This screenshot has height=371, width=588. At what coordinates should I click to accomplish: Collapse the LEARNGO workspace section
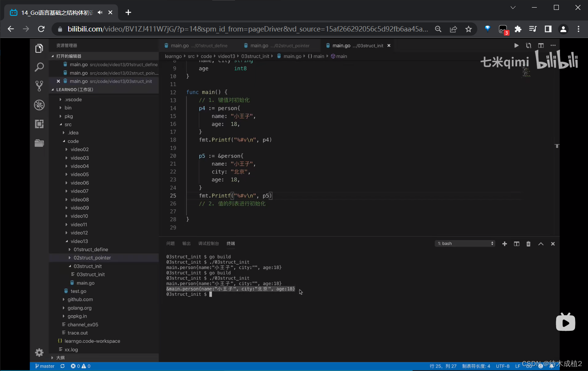click(104, 90)
